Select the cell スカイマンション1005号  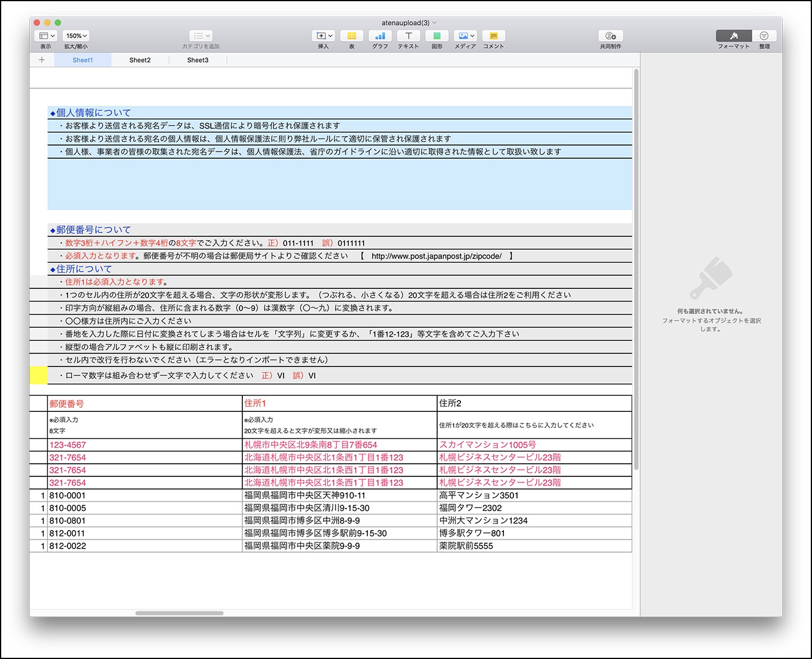(534, 445)
